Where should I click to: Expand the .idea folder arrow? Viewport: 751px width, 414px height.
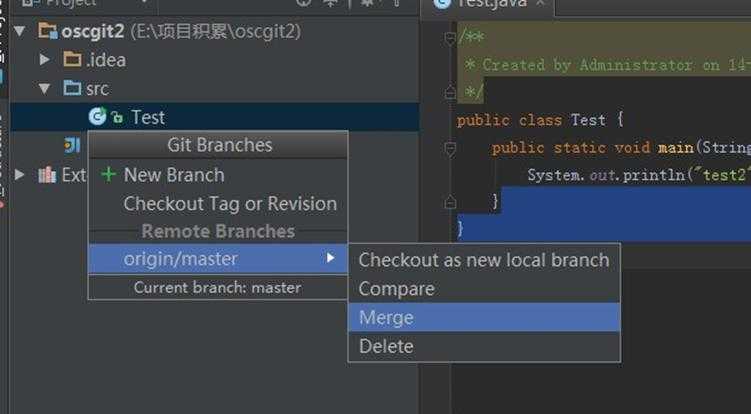click(45, 59)
